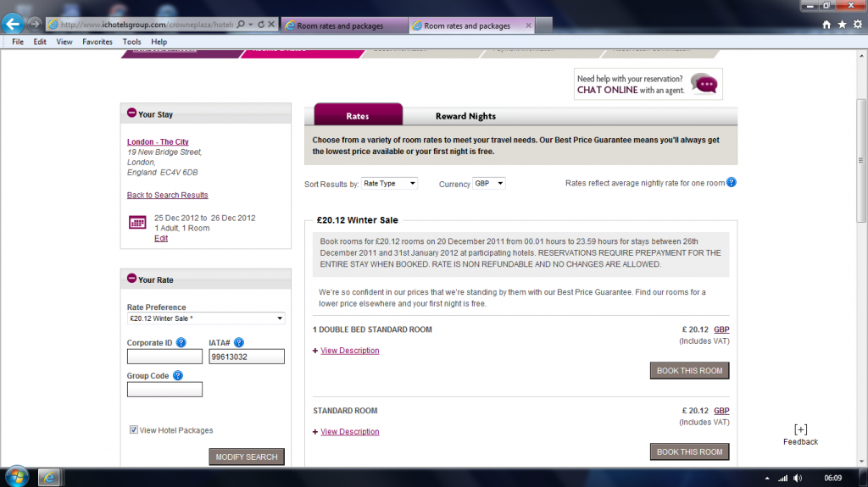Click the MODIFY SEARCH button

point(247,457)
